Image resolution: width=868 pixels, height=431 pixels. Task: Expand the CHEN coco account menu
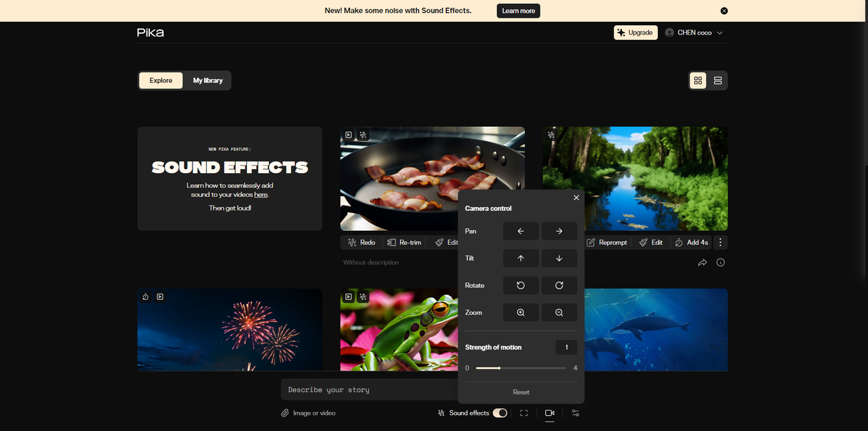click(694, 33)
